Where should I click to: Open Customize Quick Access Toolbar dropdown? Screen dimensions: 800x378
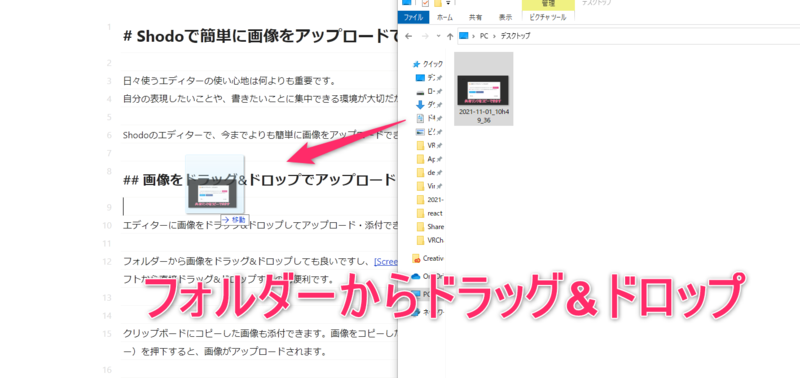pyautogui.click(x=448, y=3)
